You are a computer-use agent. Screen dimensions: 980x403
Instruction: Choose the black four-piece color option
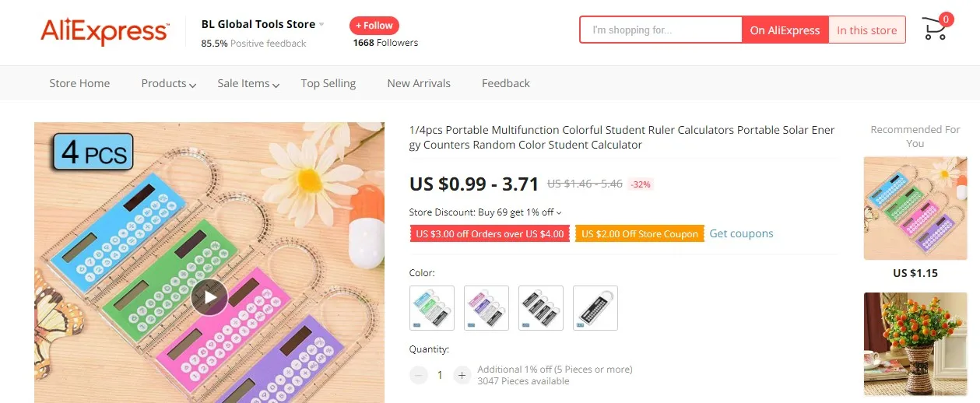(541, 308)
